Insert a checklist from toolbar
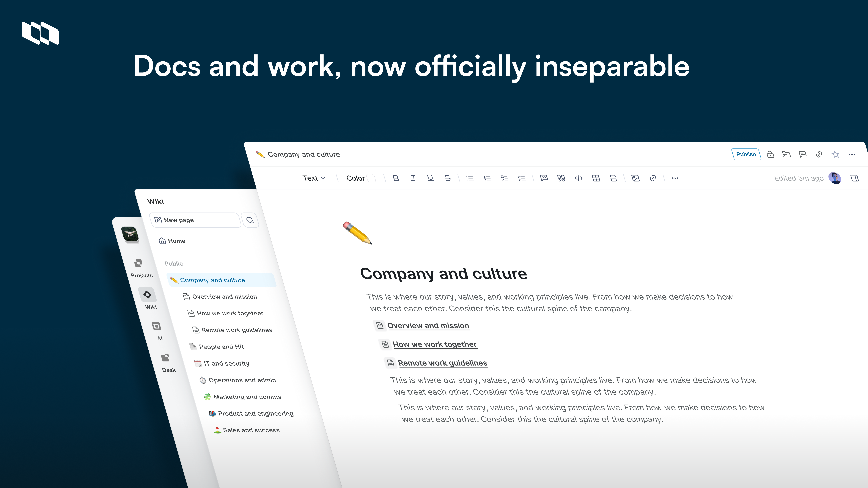This screenshot has width=868, height=488. (504, 178)
